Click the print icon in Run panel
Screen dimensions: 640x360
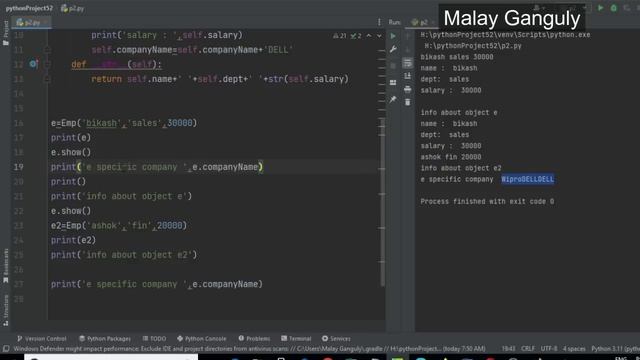coord(407,89)
